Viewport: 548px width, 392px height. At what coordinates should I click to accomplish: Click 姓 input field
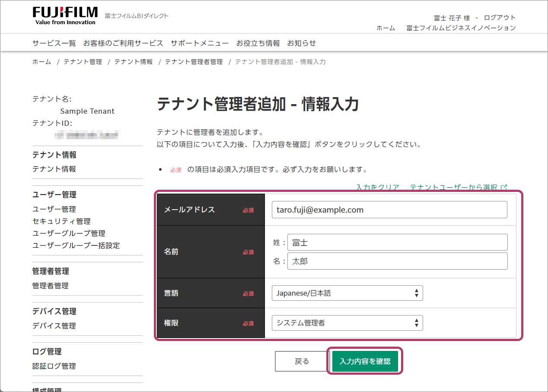pos(397,242)
